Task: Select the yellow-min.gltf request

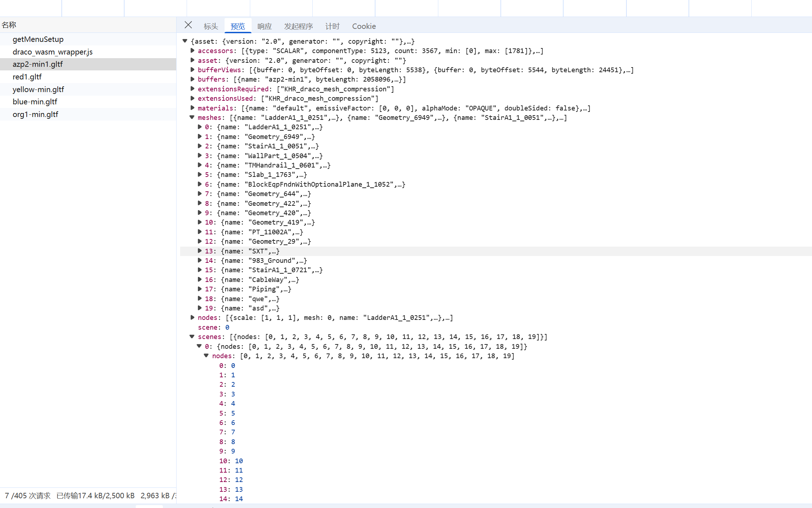Action: tap(38, 90)
